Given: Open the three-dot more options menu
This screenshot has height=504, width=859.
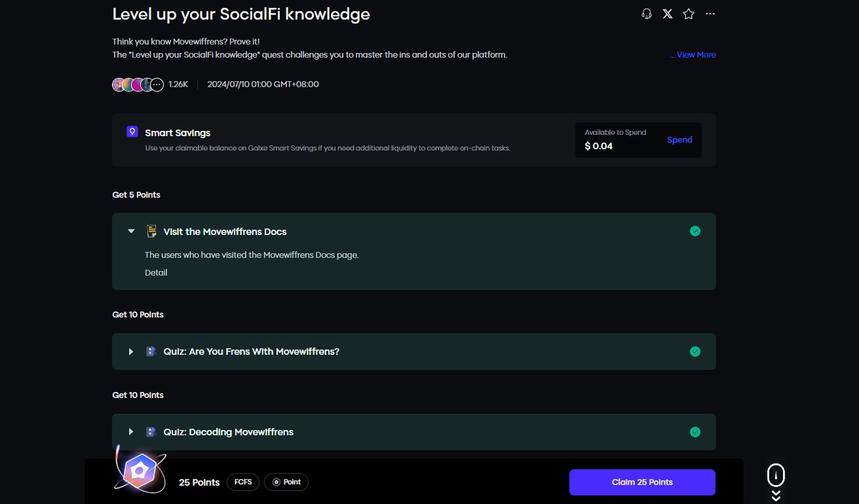Looking at the screenshot, I should 710,13.
